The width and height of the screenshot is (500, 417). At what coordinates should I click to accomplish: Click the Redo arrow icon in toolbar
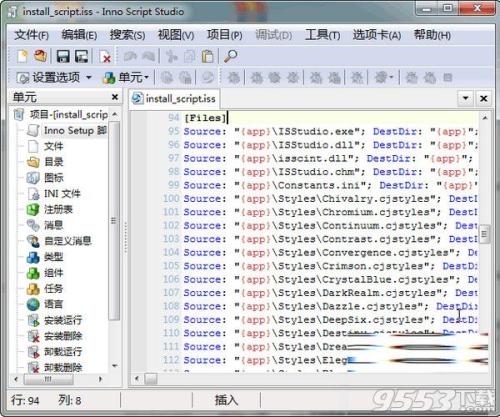tap(149, 56)
